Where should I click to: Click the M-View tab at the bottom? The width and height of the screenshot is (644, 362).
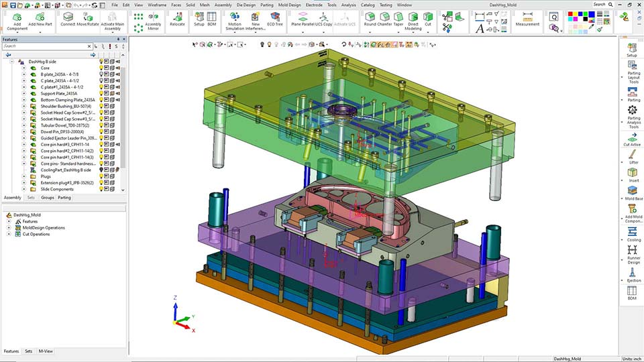tap(46, 351)
